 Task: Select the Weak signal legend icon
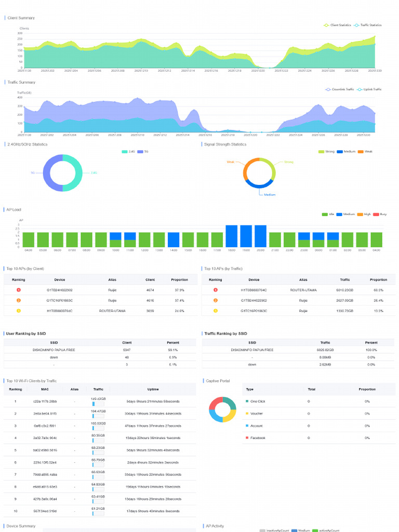[361, 152]
